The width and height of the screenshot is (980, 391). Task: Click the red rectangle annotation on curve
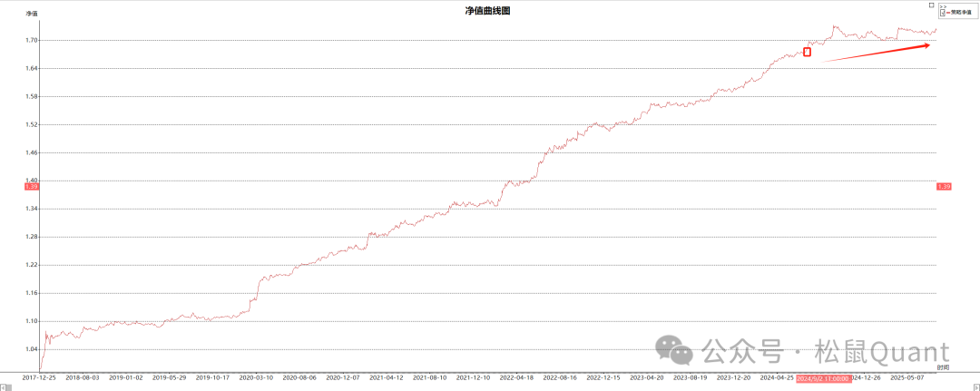click(x=807, y=52)
